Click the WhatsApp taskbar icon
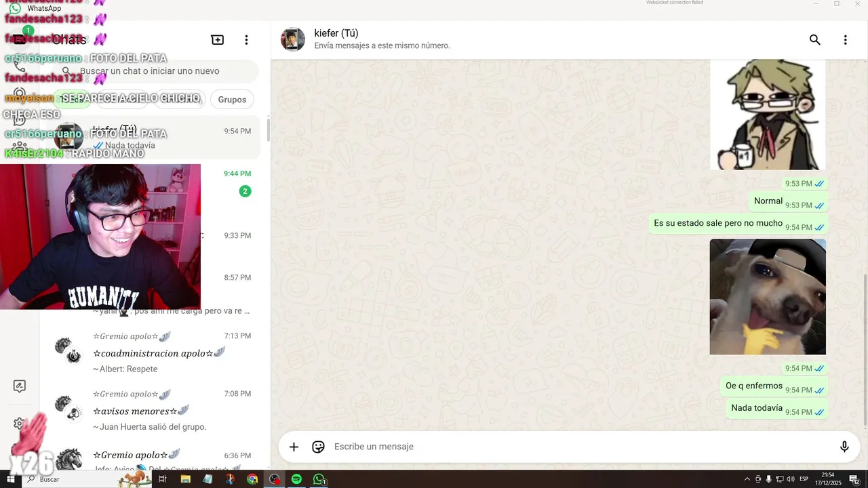 319,479
